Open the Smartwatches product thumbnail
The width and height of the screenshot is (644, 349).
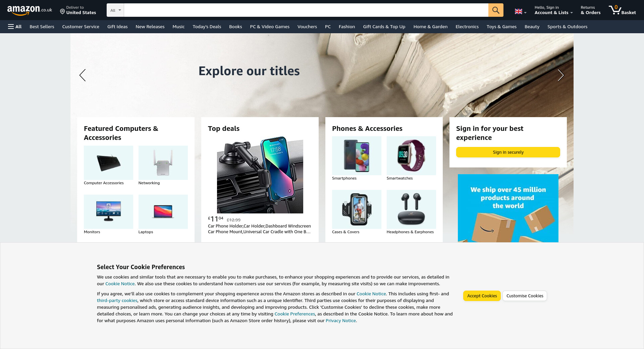pos(411,156)
